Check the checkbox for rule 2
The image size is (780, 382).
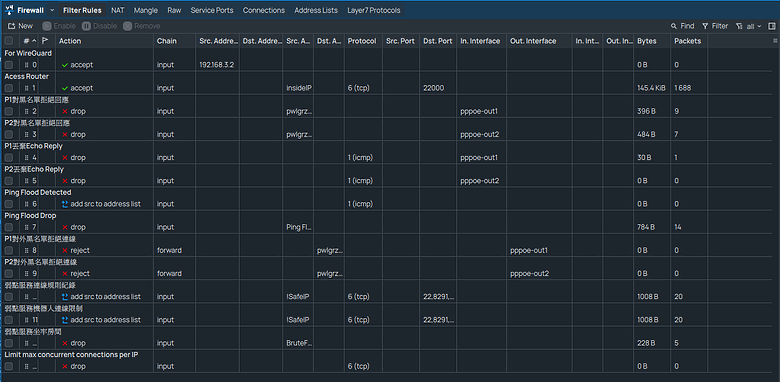click(9, 111)
